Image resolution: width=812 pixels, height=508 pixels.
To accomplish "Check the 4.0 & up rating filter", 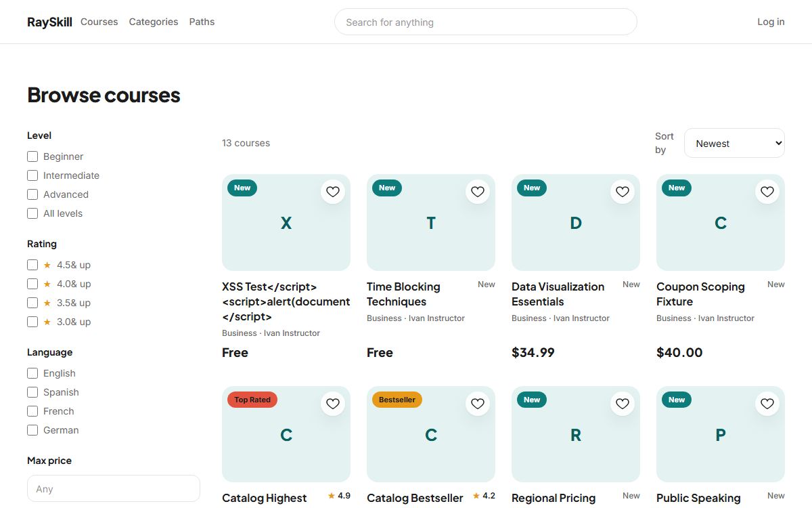I will click(x=32, y=284).
